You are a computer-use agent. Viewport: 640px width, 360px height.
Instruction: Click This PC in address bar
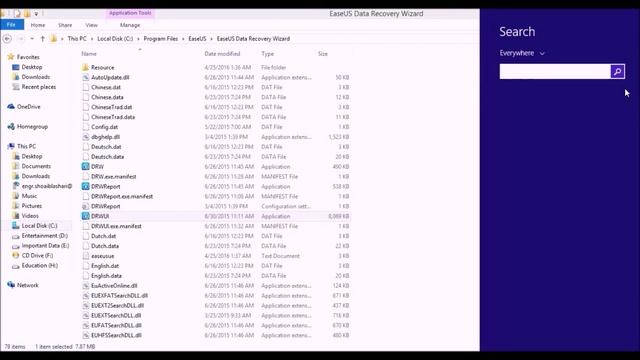pyautogui.click(x=77, y=38)
